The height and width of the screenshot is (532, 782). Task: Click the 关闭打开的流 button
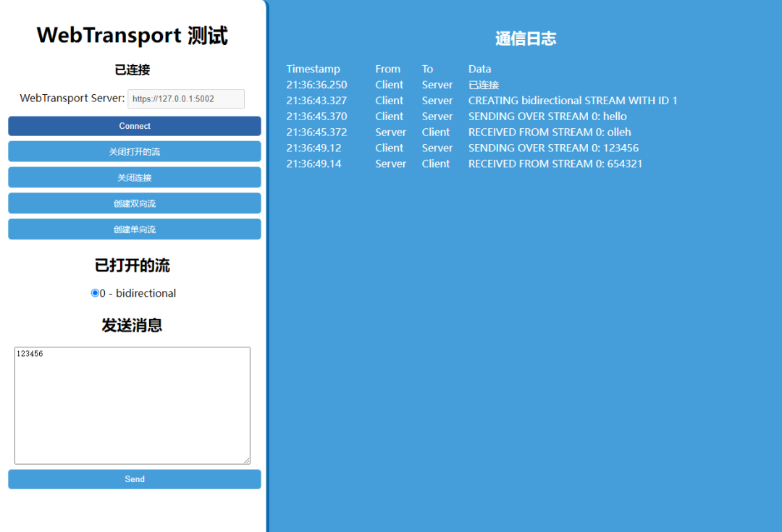(x=134, y=151)
